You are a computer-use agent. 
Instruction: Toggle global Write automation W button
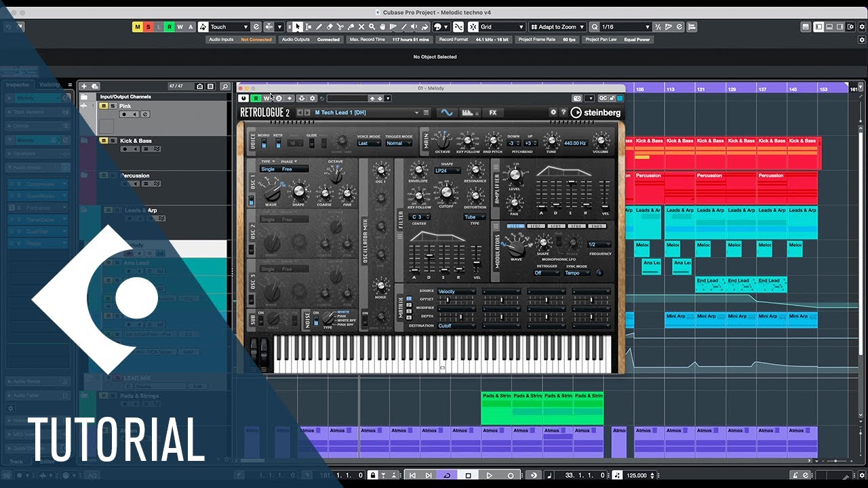[x=180, y=27]
